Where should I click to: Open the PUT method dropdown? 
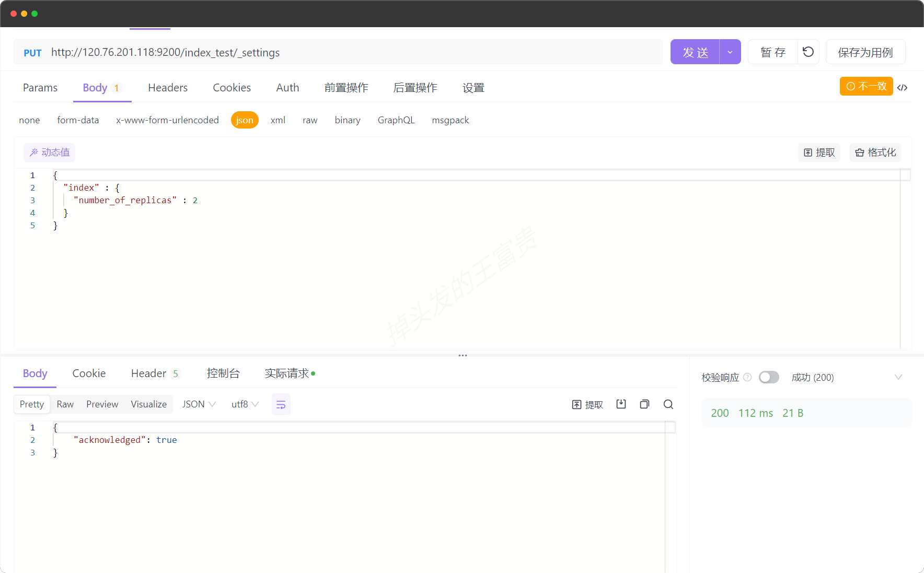pyautogui.click(x=32, y=53)
